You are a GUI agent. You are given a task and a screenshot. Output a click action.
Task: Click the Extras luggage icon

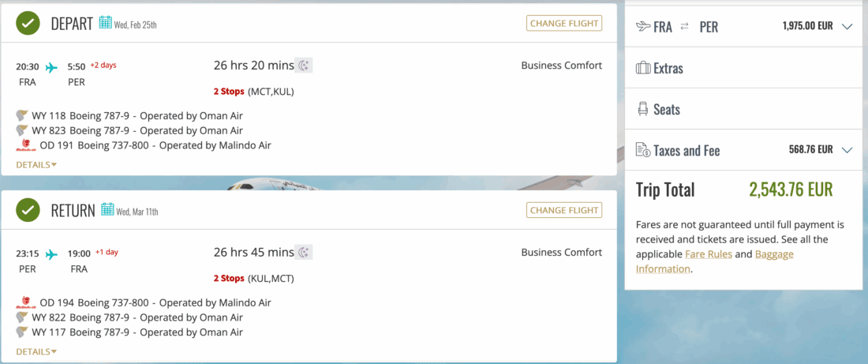pos(643,68)
